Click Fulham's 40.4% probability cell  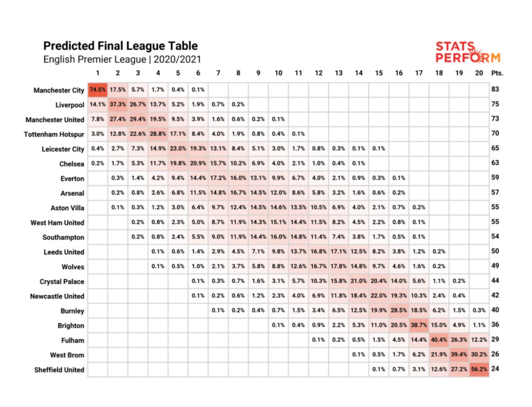coord(438,340)
